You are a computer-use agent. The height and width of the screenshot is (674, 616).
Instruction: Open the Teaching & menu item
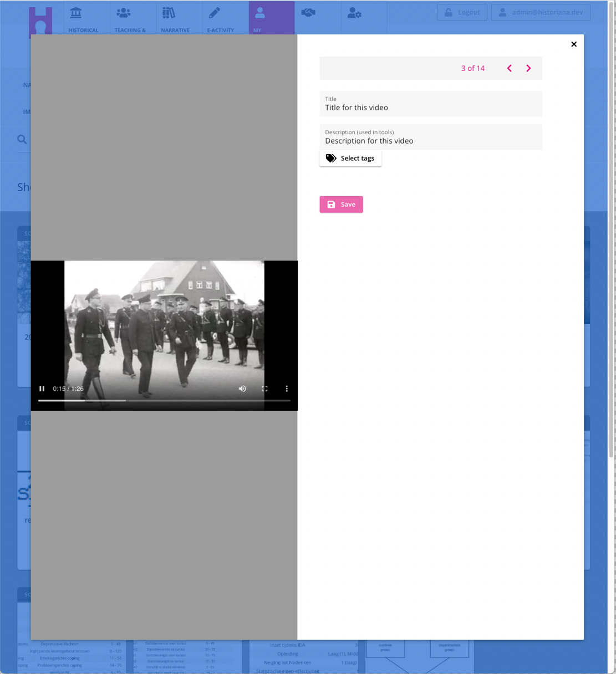click(x=130, y=18)
